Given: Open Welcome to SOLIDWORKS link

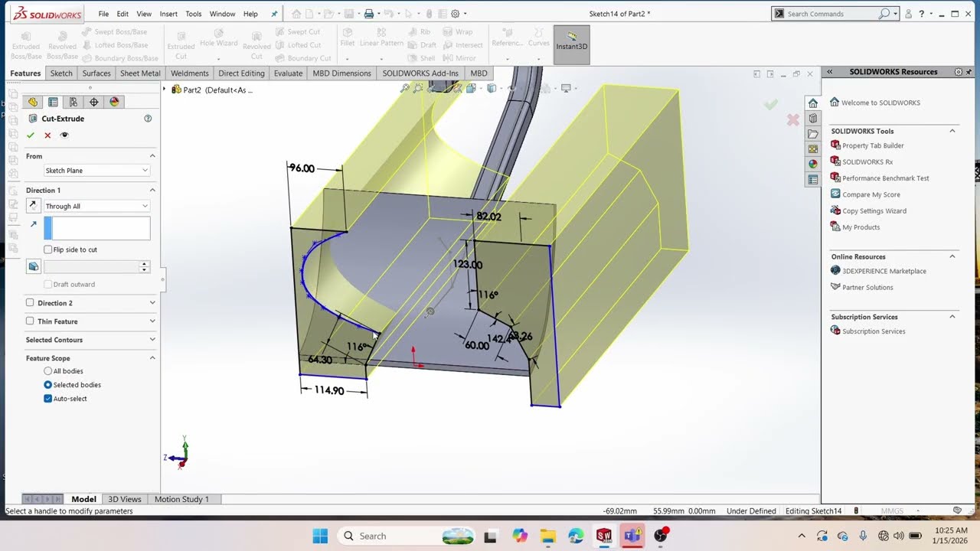Looking at the screenshot, I should (x=880, y=103).
